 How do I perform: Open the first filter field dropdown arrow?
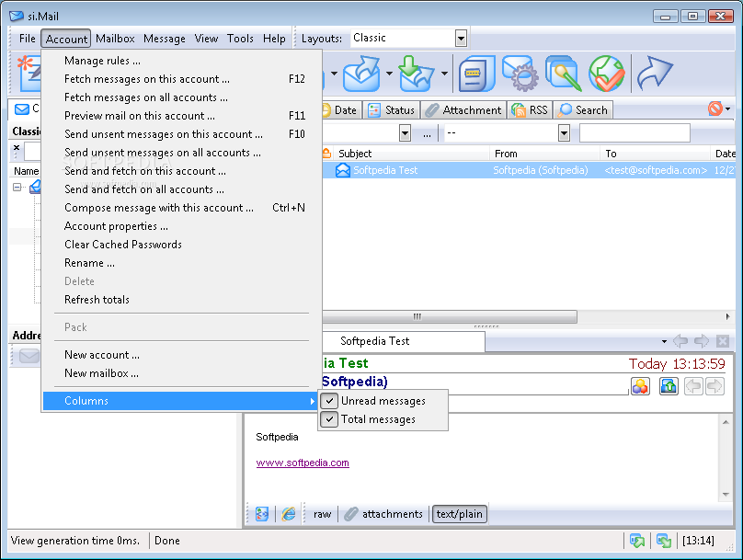coord(405,133)
